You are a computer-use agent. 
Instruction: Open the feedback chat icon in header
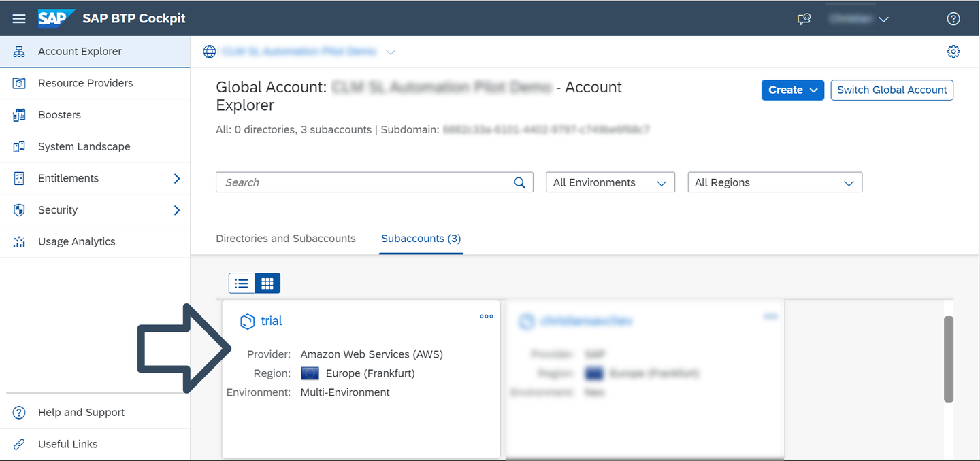click(804, 19)
